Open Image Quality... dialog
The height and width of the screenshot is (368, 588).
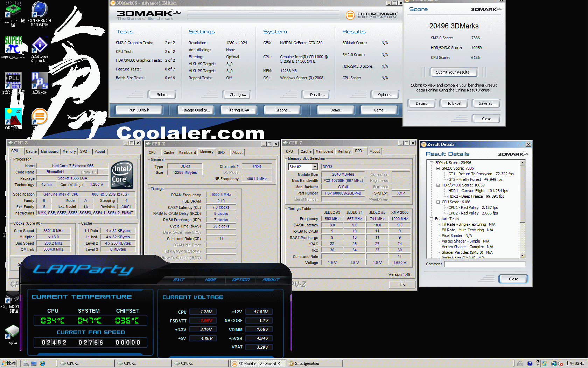[x=197, y=110]
